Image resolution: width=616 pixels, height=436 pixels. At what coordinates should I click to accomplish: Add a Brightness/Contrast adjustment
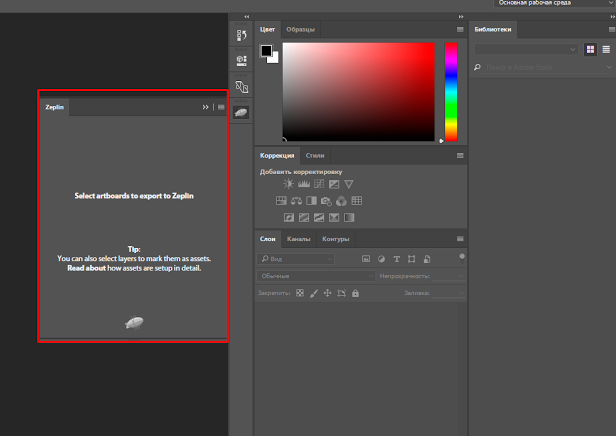tap(288, 184)
